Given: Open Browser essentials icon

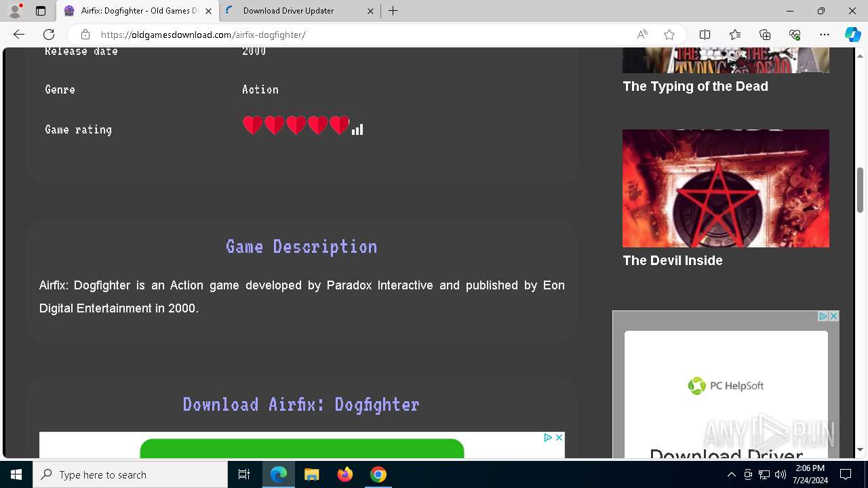Looking at the screenshot, I should 795,35.
